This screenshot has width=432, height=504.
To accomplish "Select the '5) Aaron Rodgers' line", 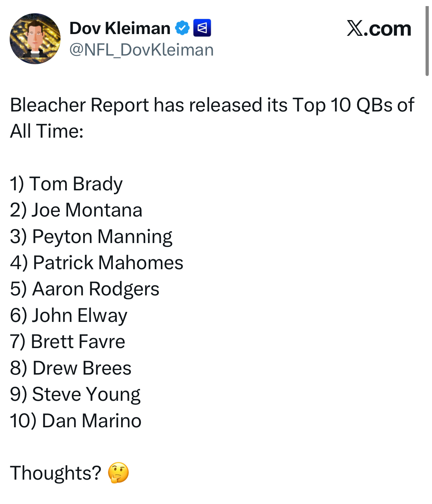I will tap(85, 289).
